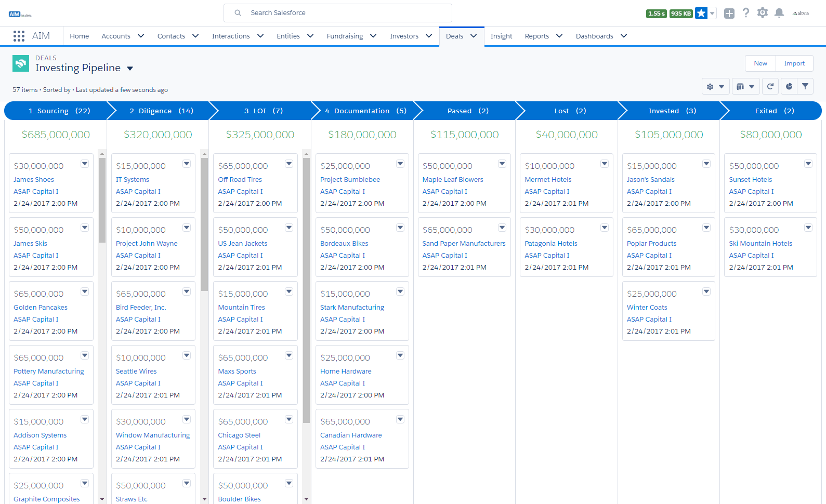Select the Exited stage header
Screen dimensions: 826x504
point(775,111)
